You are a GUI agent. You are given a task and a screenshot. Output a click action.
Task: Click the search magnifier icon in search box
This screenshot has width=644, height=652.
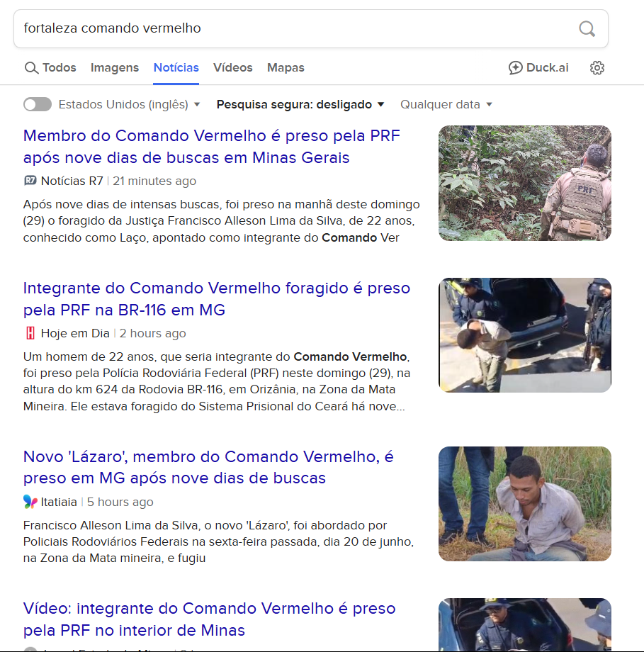pos(587,28)
